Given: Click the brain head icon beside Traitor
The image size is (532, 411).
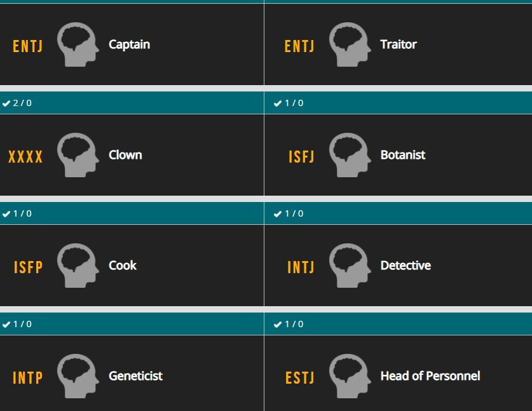Looking at the screenshot, I should [x=350, y=44].
